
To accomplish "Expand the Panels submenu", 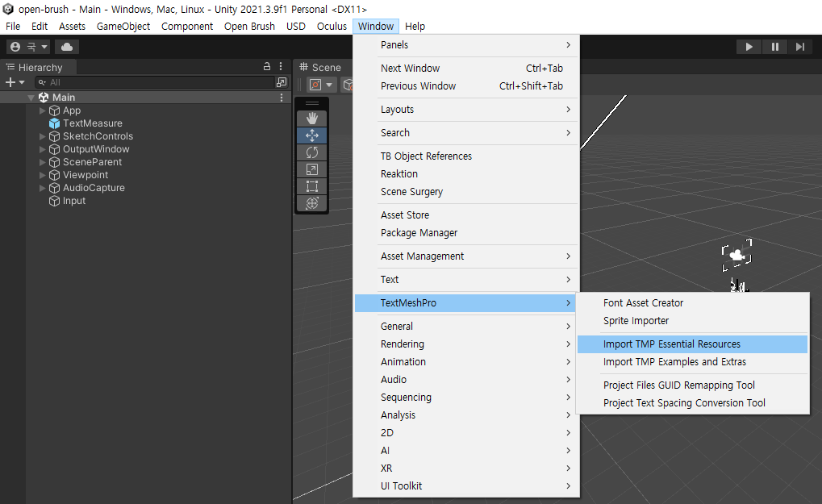I will point(466,45).
